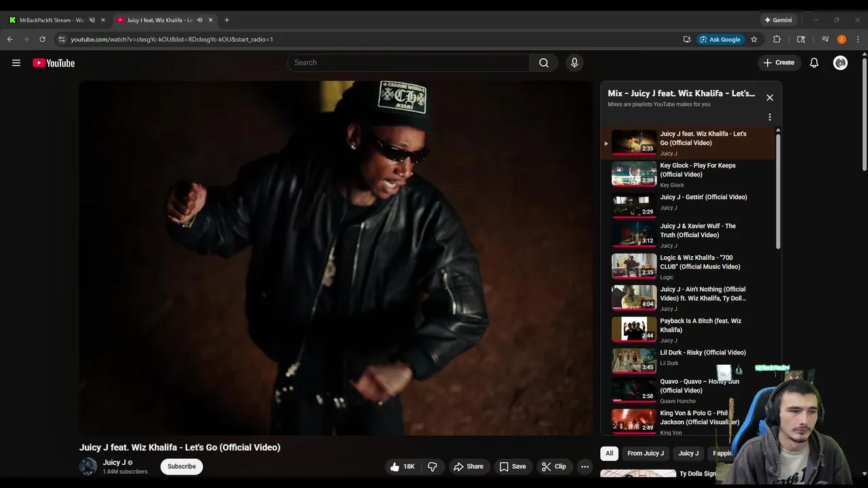Click the Juicy J channel name link
868x488 pixels.
114,462
